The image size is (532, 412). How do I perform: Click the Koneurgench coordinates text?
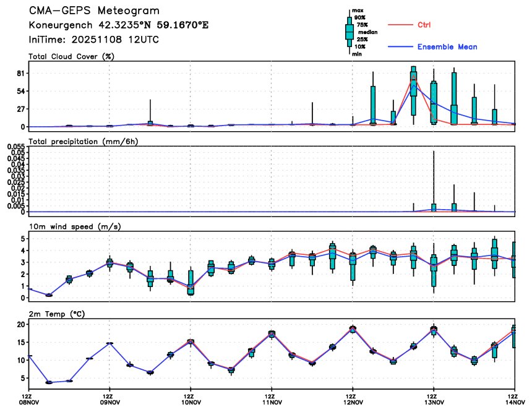(118, 25)
